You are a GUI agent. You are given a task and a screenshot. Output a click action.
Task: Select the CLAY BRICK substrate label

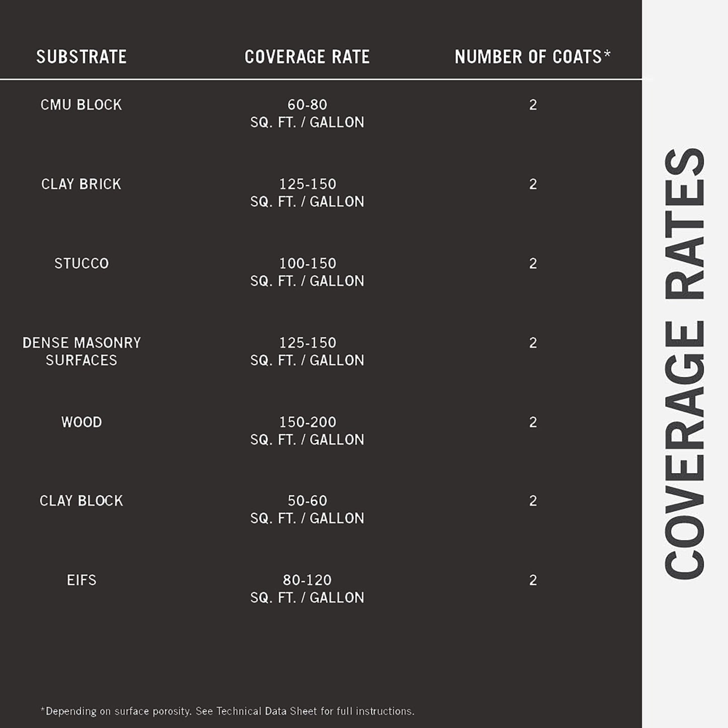pos(81,184)
